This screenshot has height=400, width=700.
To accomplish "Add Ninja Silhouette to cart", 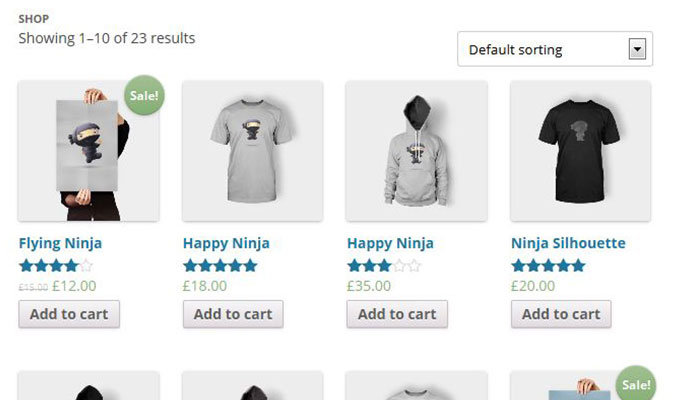I will (561, 314).
